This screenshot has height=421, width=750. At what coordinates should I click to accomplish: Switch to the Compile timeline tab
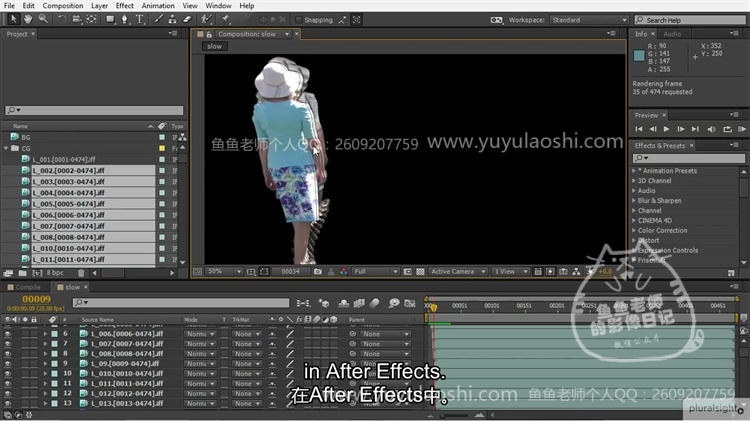28,287
